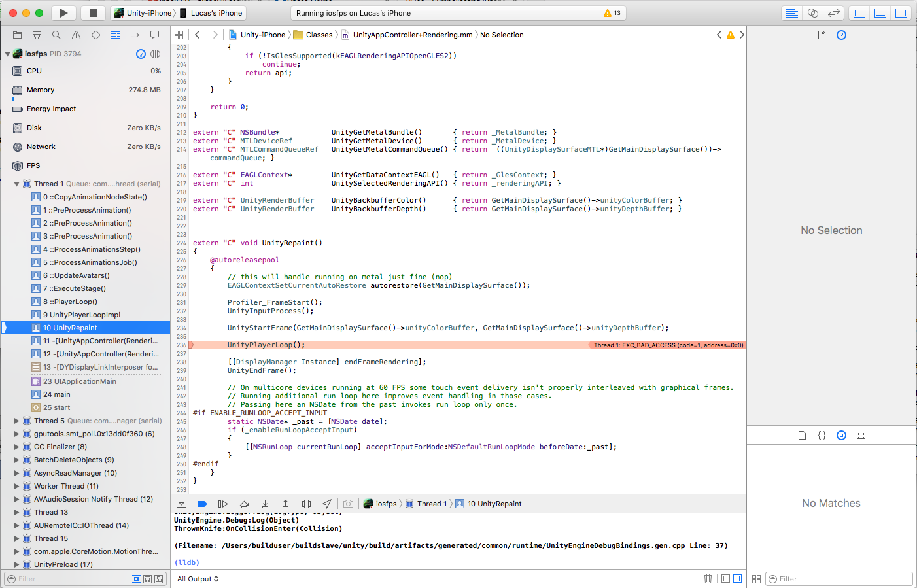The image size is (917, 588).
Task: Jump to the next issue arrow
Action: 742,35
